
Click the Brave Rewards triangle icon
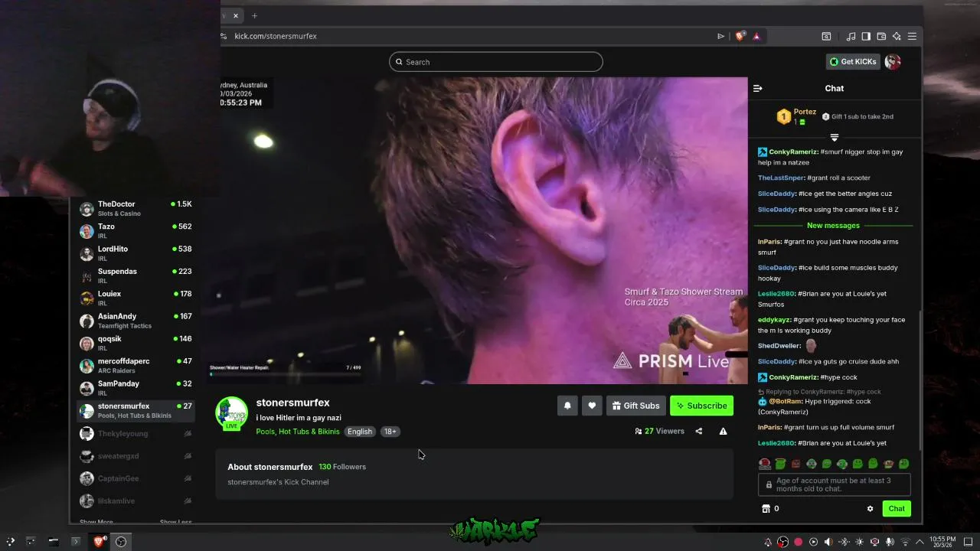(x=756, y=36)
